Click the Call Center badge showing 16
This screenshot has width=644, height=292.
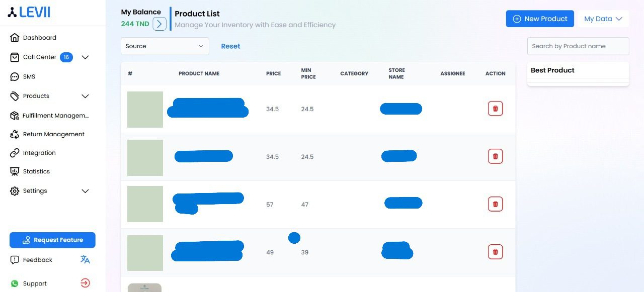coord(66,57)
